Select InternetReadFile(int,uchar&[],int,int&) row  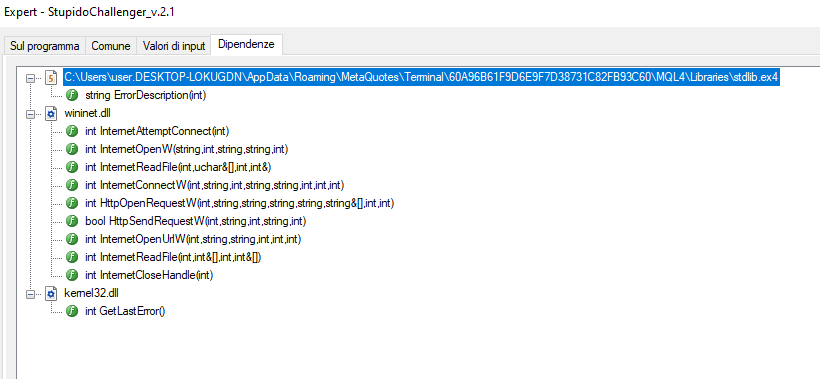(179, 167)
